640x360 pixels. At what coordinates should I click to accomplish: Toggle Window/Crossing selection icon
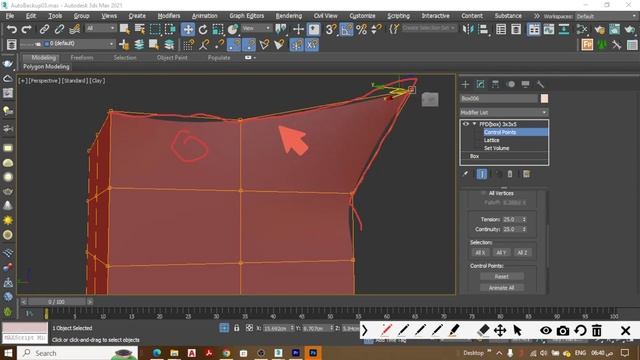point(170,29)
